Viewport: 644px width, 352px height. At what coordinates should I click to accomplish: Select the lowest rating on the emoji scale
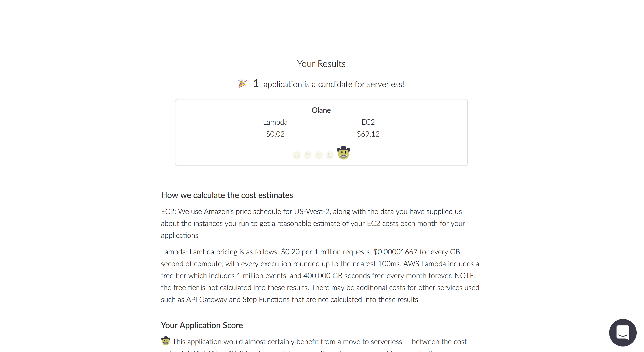pyautogui.click(x=297, y=155)
